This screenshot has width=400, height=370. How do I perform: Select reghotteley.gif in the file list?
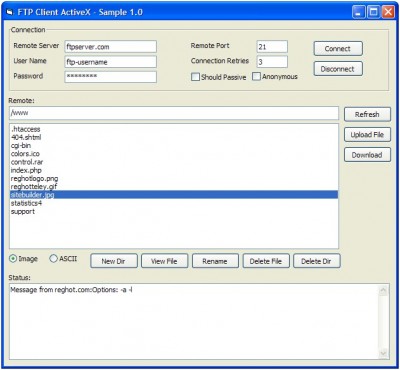[x=174, y=187]
